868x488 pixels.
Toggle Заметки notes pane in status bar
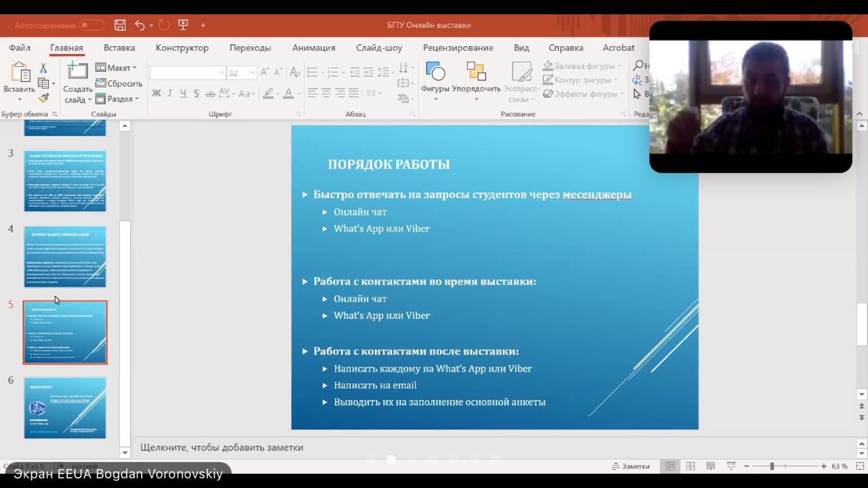click(x=631, y=466)
